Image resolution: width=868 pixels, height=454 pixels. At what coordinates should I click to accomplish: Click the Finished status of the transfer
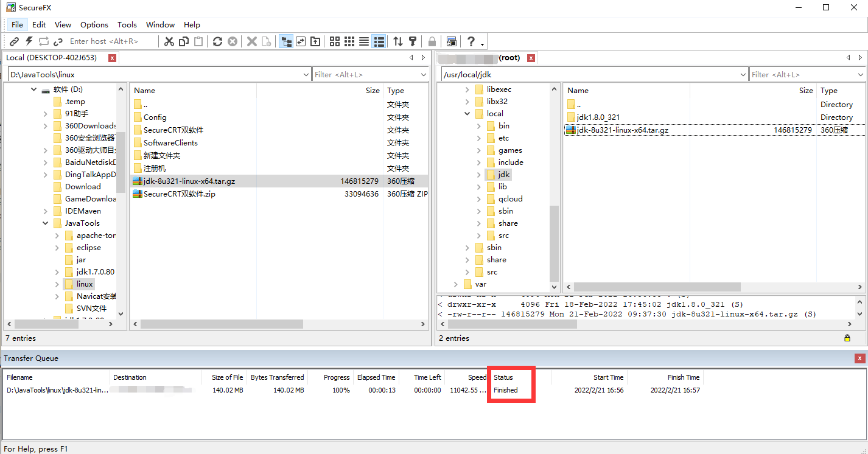506,390
